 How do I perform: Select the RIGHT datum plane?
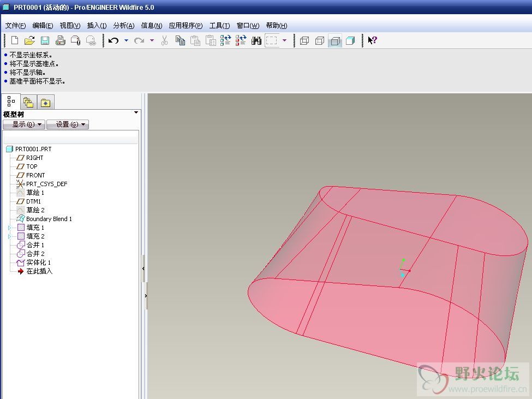(x=34, y=158)
